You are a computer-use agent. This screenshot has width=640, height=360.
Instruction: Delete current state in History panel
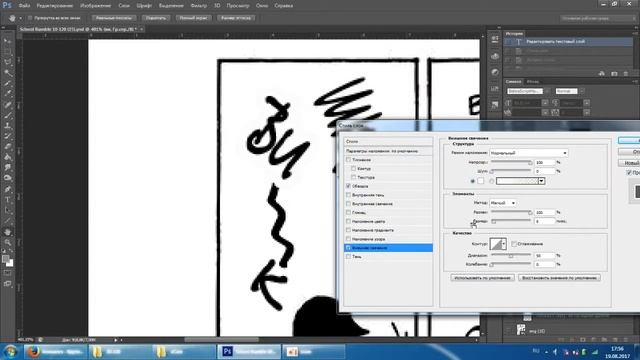tap(626, 73)
